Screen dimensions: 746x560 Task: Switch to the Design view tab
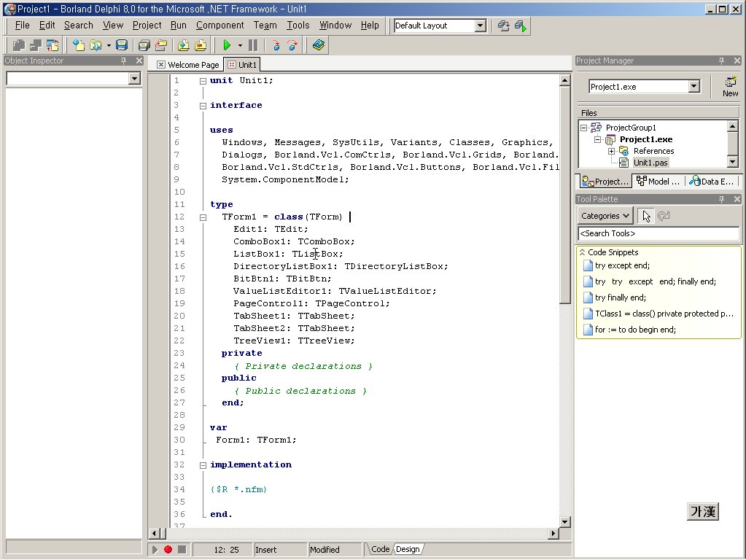[408, 549]
